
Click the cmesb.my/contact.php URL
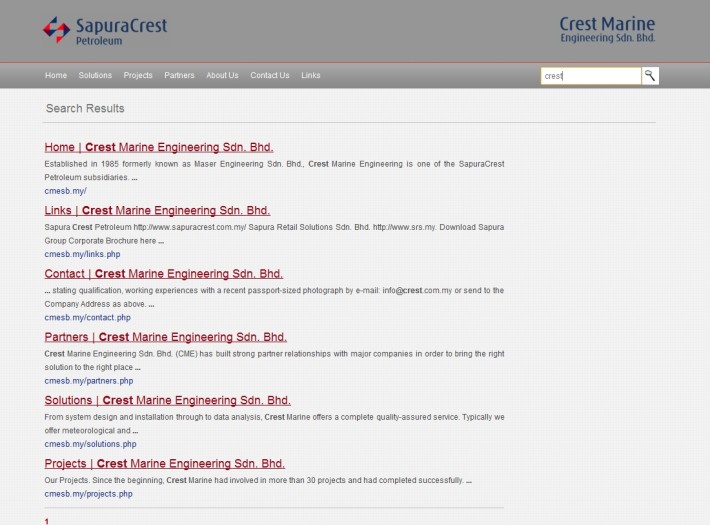point(87,318)
